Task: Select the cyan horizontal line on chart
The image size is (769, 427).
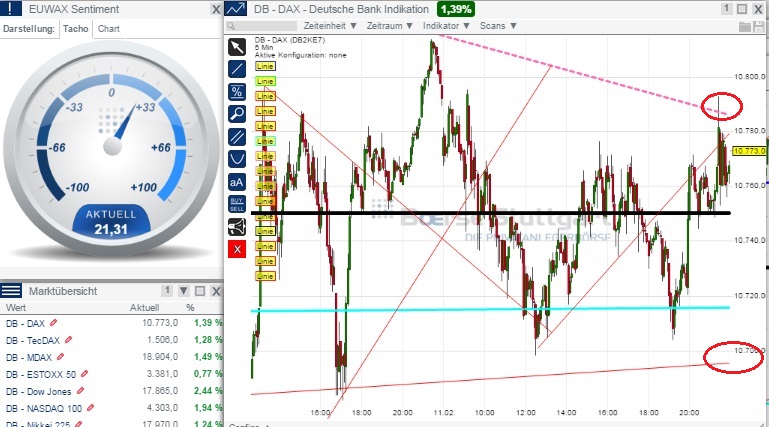Action: [x=490, y=309]
